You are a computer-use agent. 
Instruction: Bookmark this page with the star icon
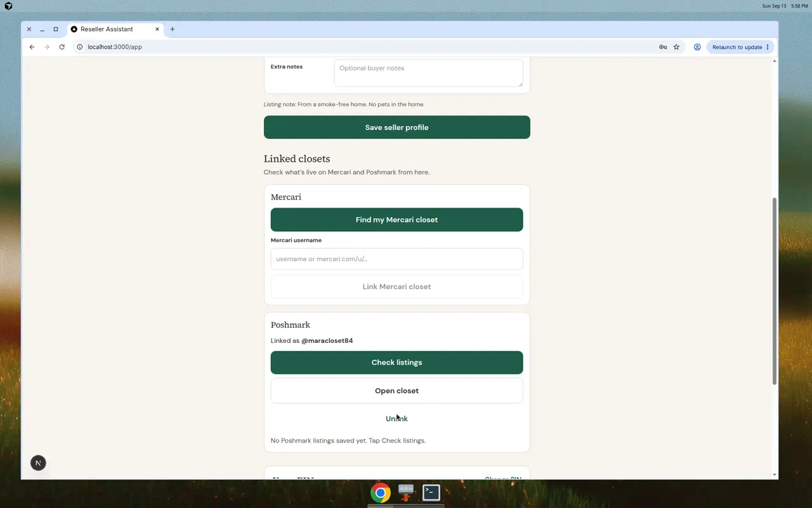pyautogui.click(x=676, y=47)
